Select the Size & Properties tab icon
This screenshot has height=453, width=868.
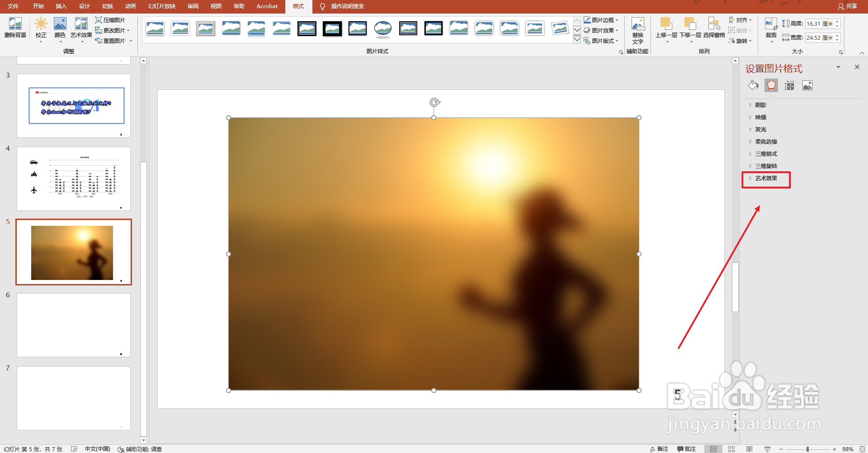pos(789,85)
